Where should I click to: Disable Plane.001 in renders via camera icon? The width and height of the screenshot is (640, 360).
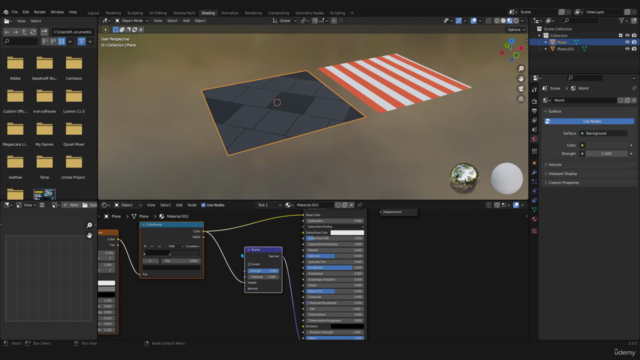634,49
